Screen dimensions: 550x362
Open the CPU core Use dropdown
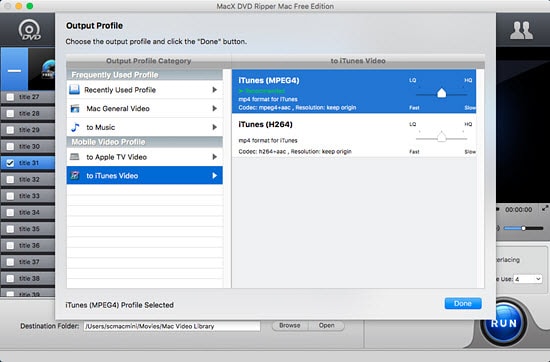pyautogui.click(x=528, y=279)
